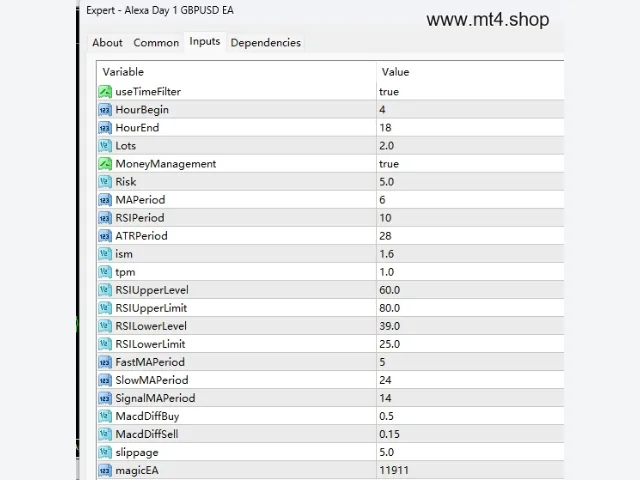The width and height of the screenshot is (640, 480).
Task: Click the tpm double-type icon
Action: 105,272
